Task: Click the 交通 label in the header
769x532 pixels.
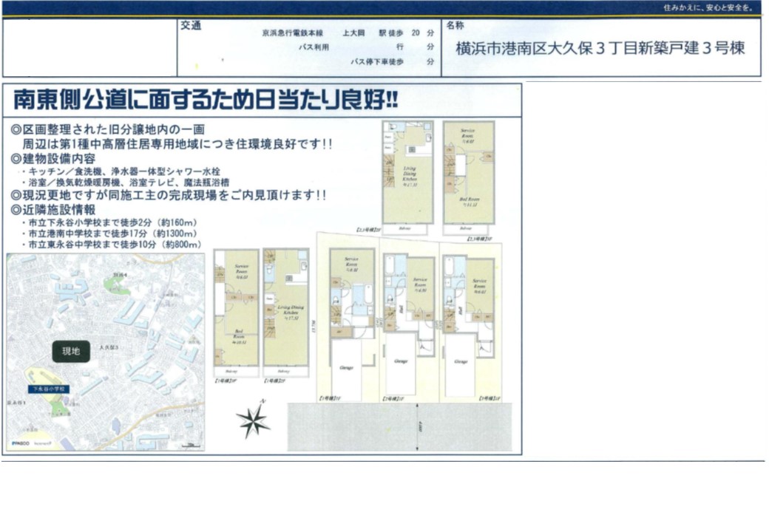Action: 190,25
